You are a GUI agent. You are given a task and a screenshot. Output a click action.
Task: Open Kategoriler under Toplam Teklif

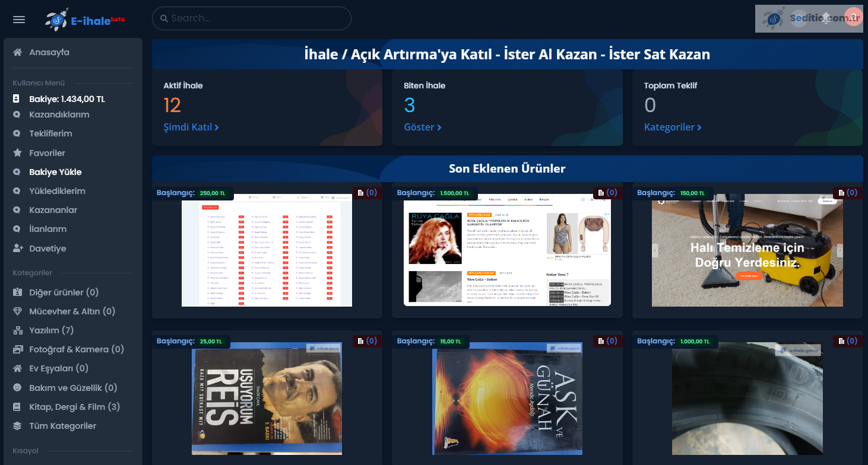pyautogui.click(x=673, y=128)
